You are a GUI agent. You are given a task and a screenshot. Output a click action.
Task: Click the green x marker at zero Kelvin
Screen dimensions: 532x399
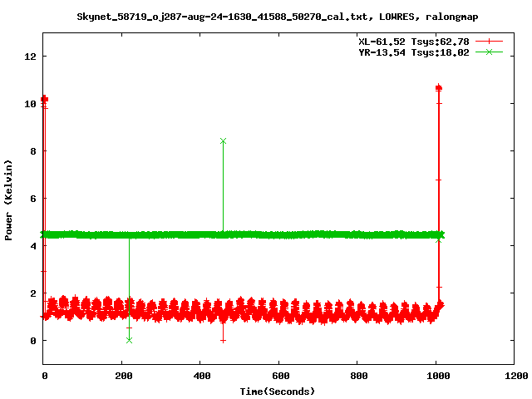tap(129, 340)
